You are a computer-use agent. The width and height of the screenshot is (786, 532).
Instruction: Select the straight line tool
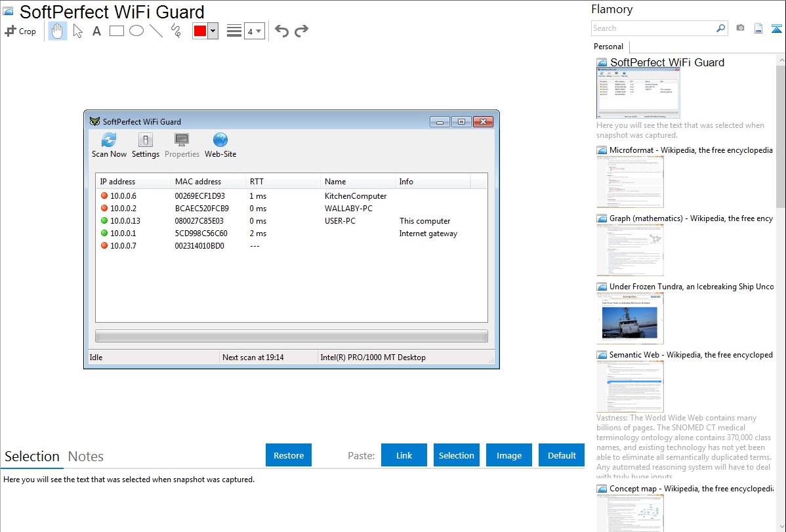click(156, 31)
